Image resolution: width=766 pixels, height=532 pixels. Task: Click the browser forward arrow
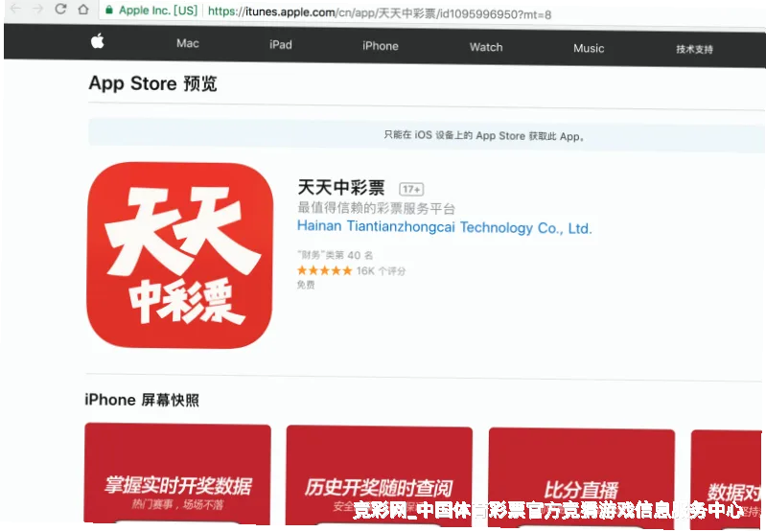tap(37, 9)
